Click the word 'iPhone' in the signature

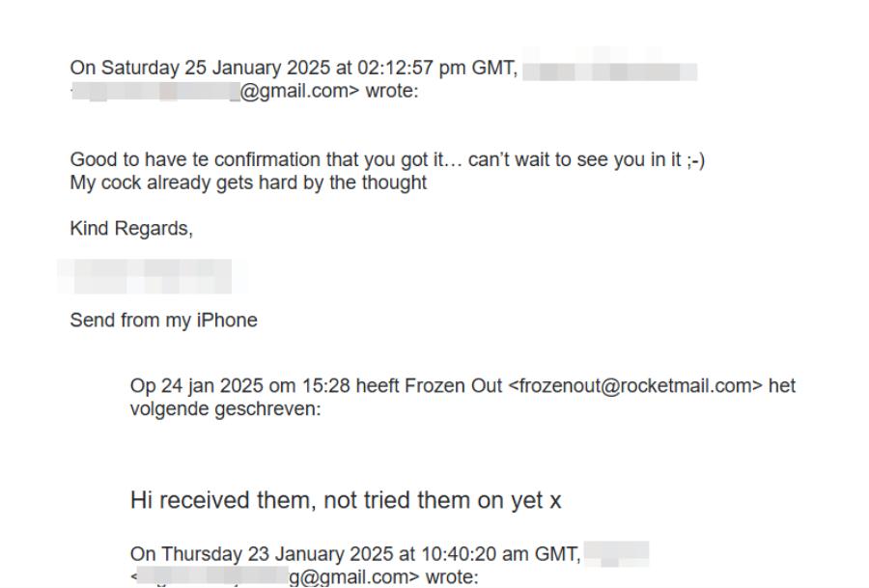pyautogui.click(x=227, y=321)
